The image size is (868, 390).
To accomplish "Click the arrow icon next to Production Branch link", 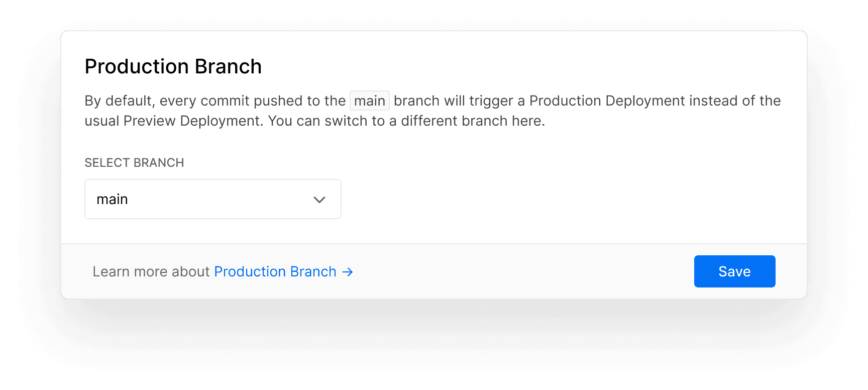I will point(347,271).
